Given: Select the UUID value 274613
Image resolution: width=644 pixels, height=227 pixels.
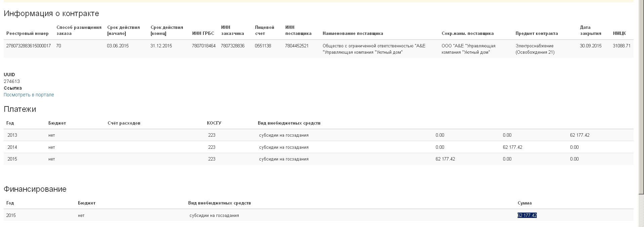Looking at the screenshot, I should click(12, 81).
